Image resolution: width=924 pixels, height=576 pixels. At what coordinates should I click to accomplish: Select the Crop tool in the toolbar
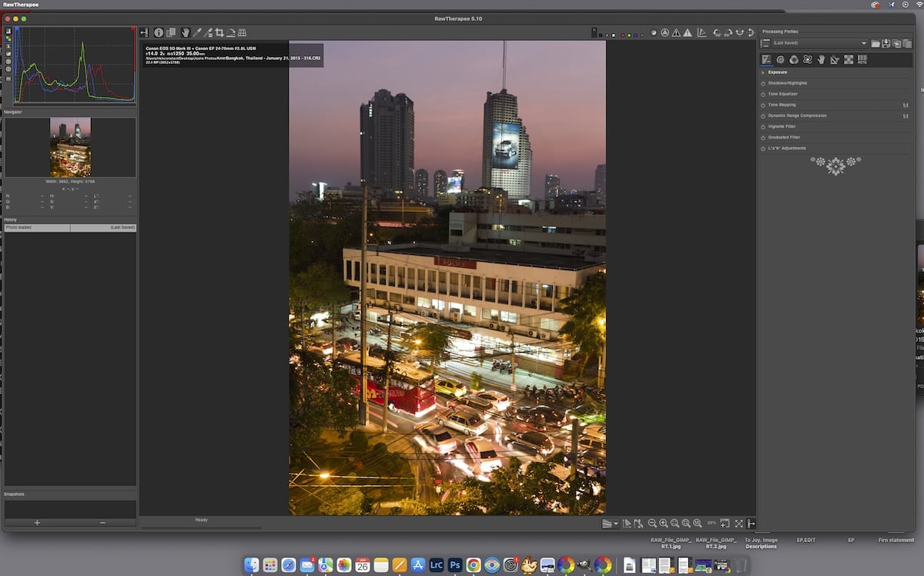click(219, 32)
